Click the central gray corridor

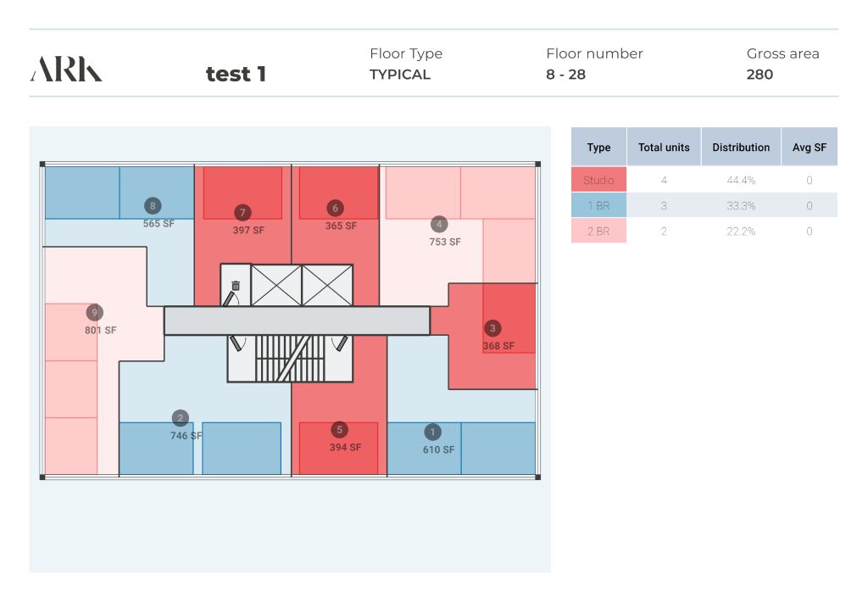297,321
